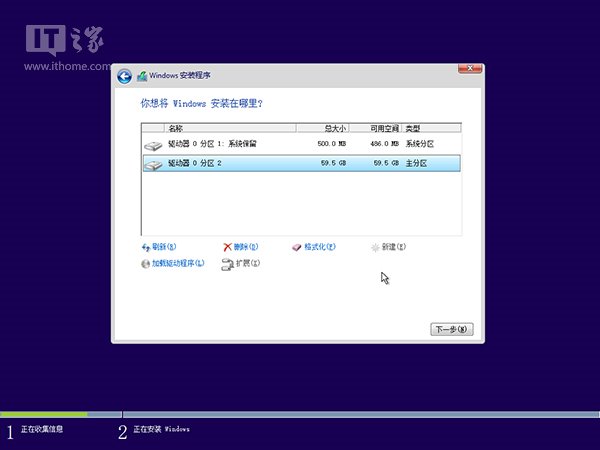The height and width of the screenshot is (450, 600).
Task: Click the blue back arrow button
Action: pos(124,76)
